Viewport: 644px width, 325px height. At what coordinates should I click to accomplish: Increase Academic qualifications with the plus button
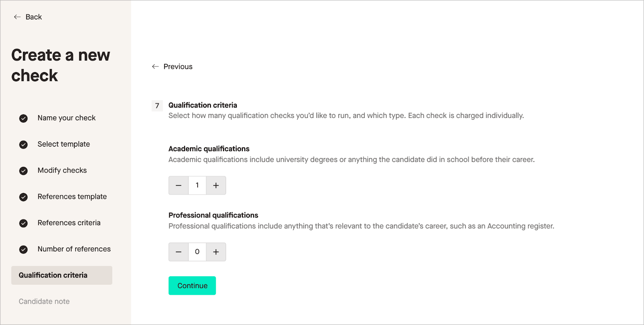[x=216, y=185]
